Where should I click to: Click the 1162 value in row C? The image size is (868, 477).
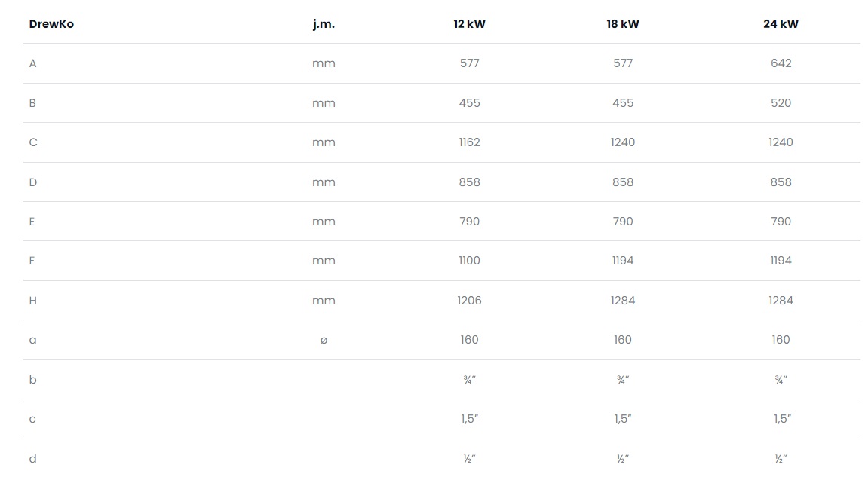pos(469,142)
